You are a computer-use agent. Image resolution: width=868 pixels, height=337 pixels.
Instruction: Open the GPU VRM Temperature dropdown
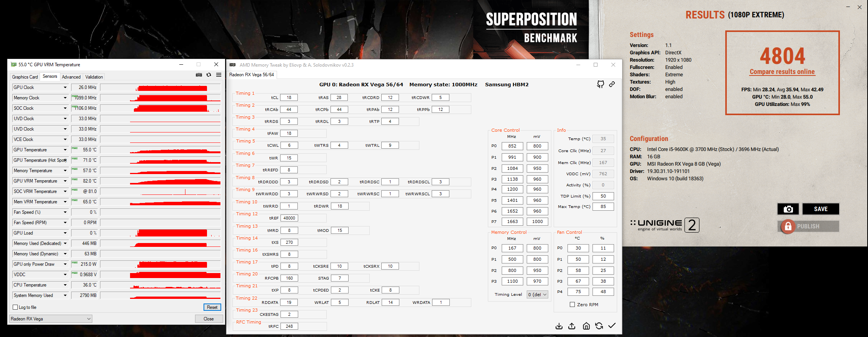click(x=65, y=181)
